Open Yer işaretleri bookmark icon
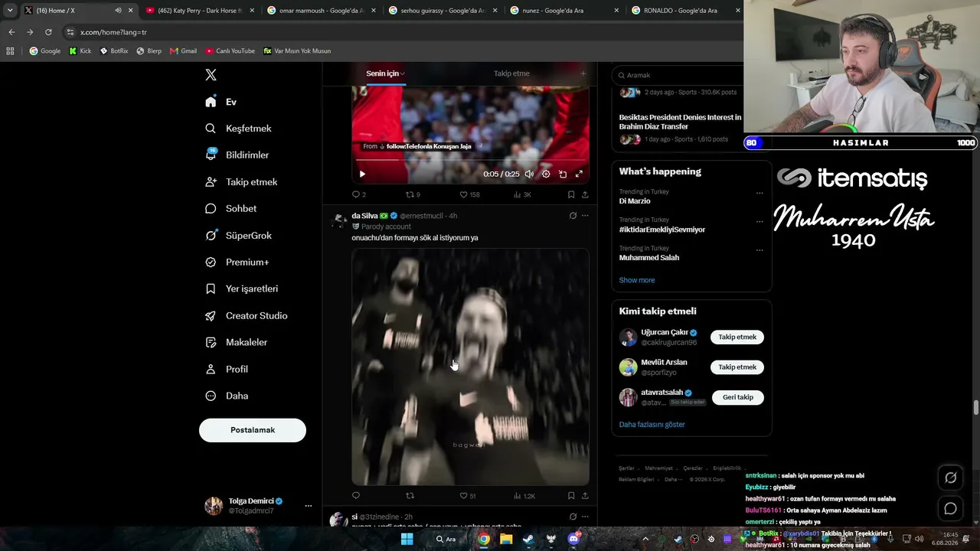 pyautogui.click(x=211, y=289)
